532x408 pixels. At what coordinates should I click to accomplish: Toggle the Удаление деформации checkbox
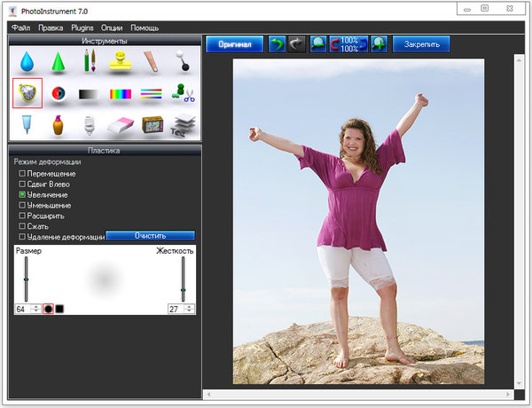[x=22, y=237]
